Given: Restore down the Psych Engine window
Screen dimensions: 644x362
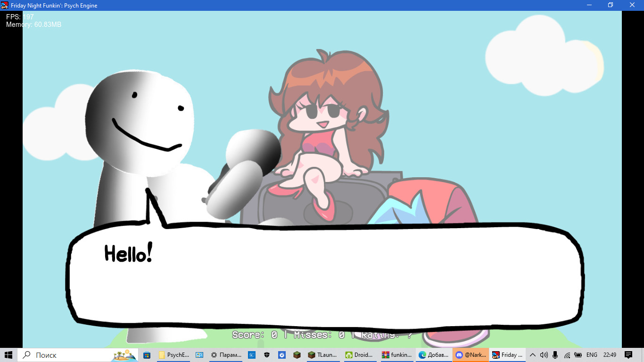Looking at the screenshot, I should point(611,5).
